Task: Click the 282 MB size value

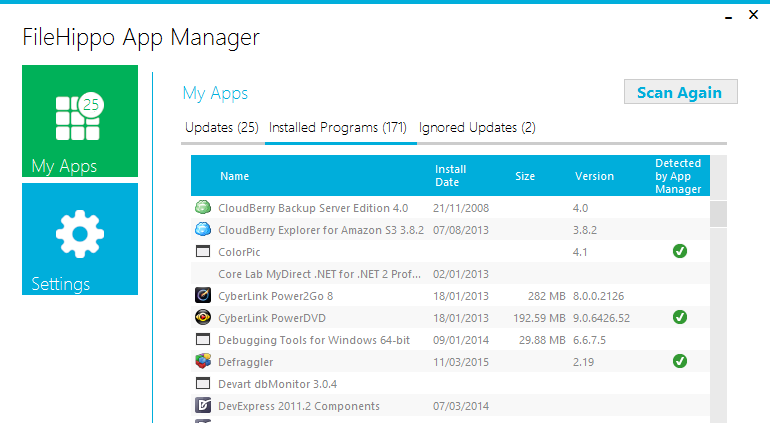Action: point(547,296)
